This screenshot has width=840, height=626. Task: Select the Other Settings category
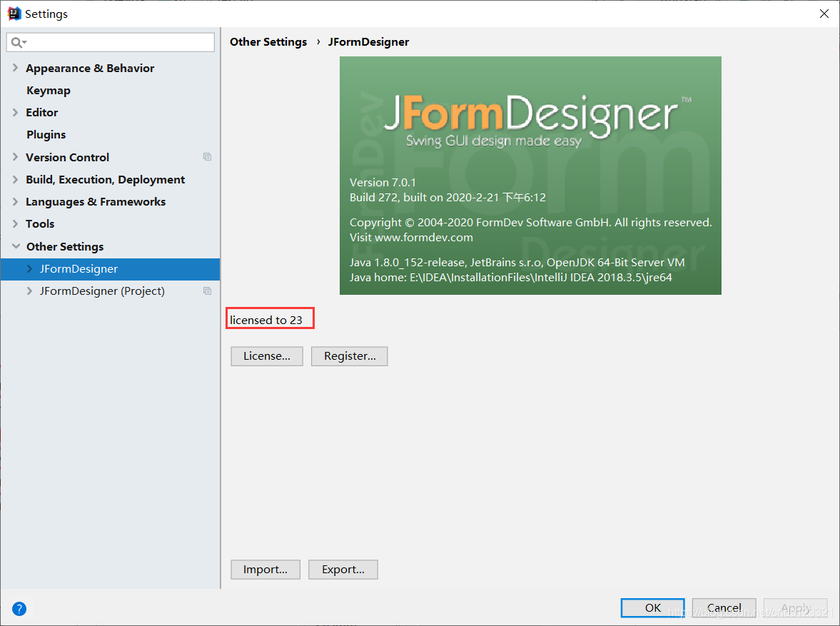(x=65, y=246)
